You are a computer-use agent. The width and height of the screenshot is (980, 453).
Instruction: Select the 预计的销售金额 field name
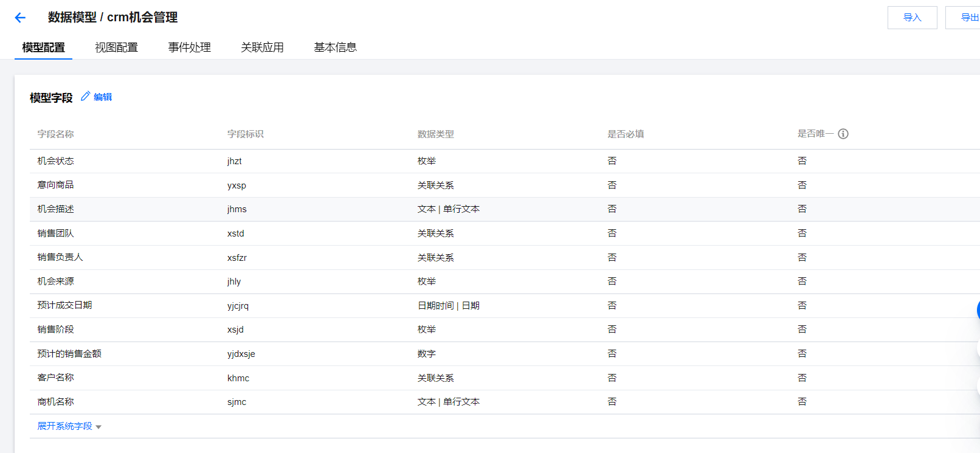[x=69, y=354]
